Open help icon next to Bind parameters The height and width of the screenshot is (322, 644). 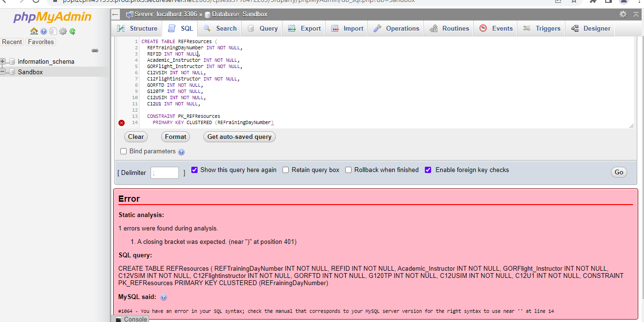[181, 152]
